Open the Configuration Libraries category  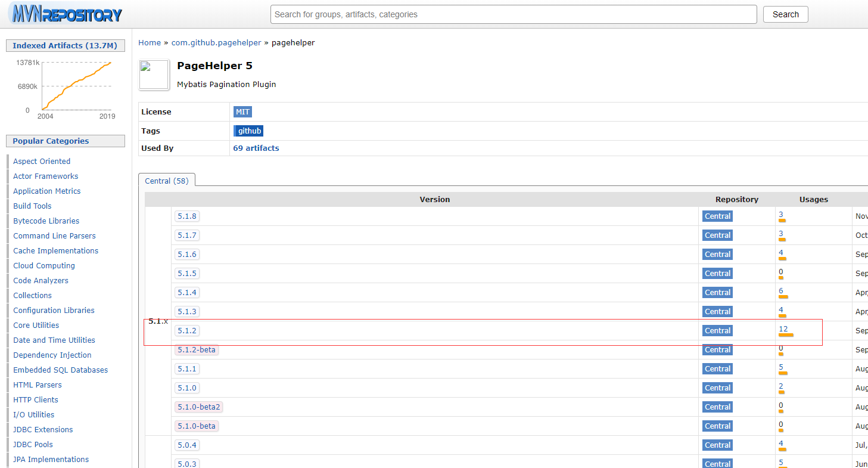(54, 310)
